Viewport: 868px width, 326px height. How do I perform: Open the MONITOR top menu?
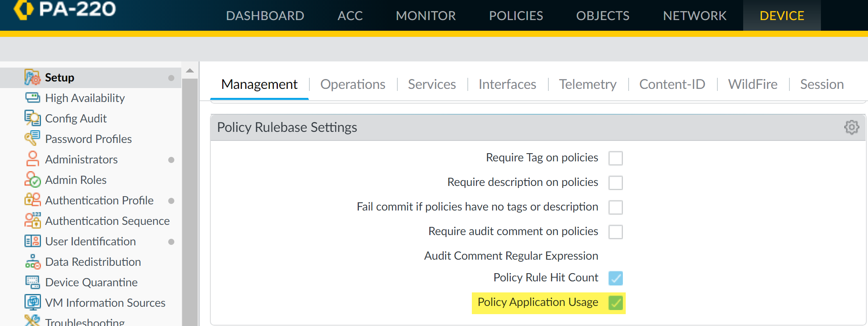pos(426,16)
